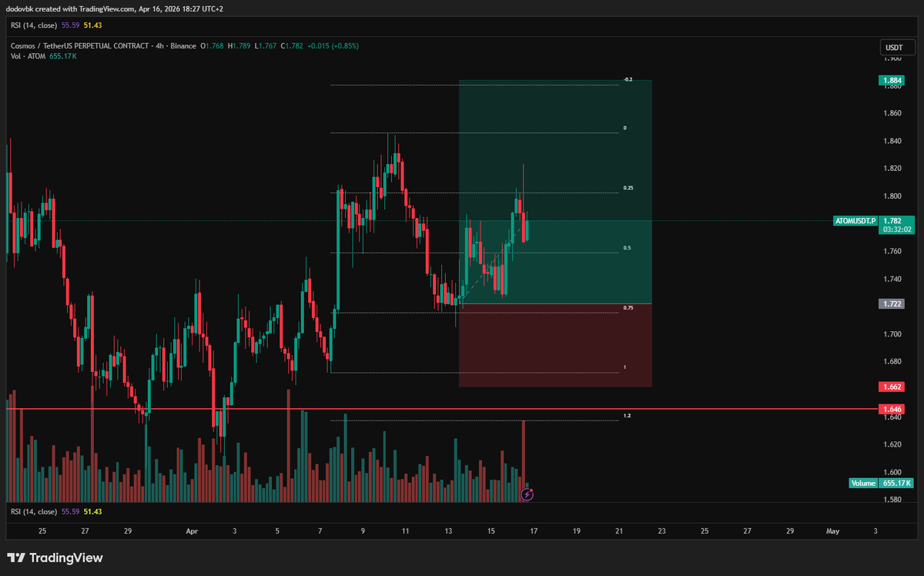Image resolution: width=924 pixels, height=576 pixels.
Task: Click the Apr label on time axis
Action: [x=191, y=531]
